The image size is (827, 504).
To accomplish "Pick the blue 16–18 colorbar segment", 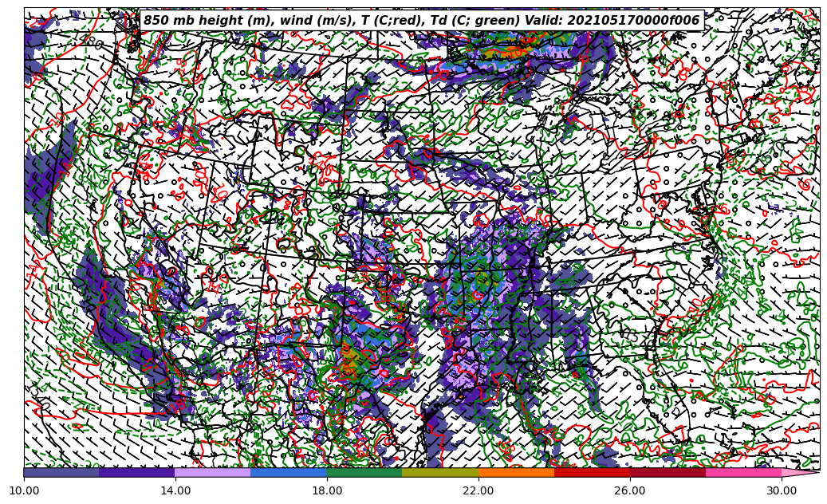I will (289, 472).
